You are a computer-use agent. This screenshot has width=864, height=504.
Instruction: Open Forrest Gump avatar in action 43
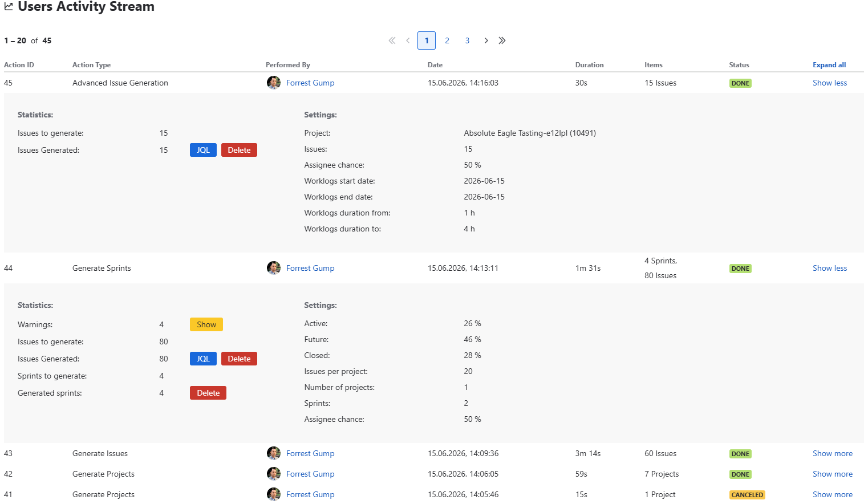274,453
